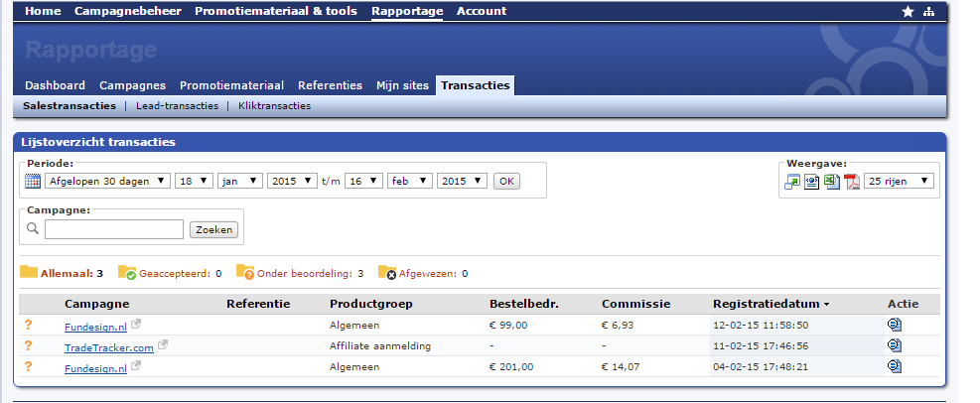Screen dimensions: 980x403
Task: Click the Geaccepteerd folder icon
Action: coord(127,272)
